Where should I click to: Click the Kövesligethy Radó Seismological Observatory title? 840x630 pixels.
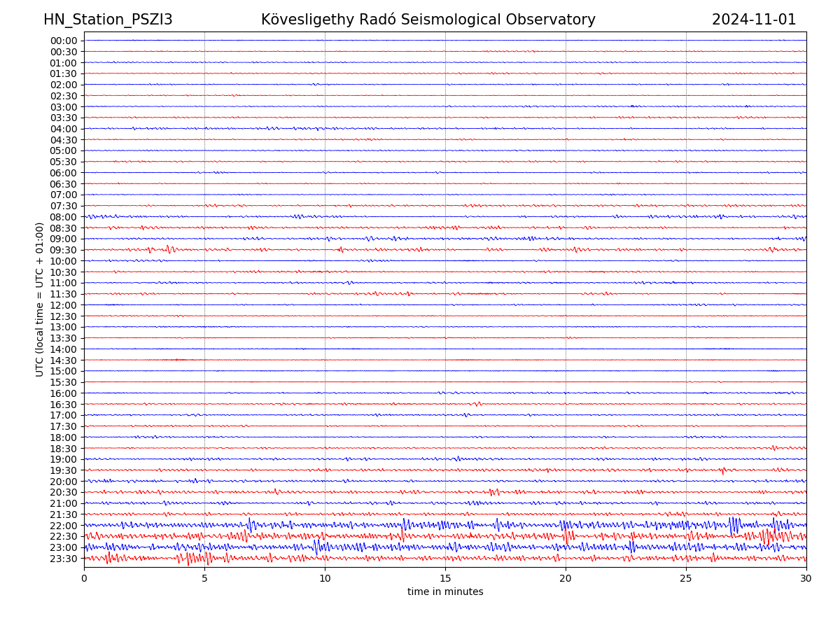[x=428, y=20]
